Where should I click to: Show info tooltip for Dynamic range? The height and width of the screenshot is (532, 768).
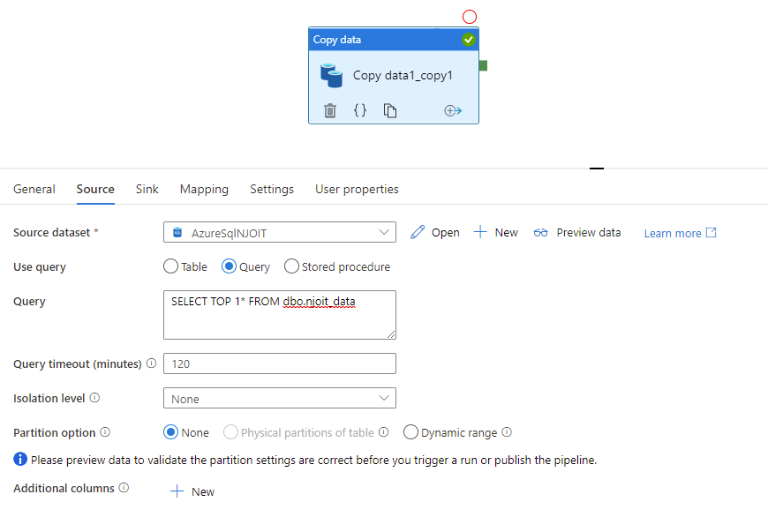coord(507,431)
